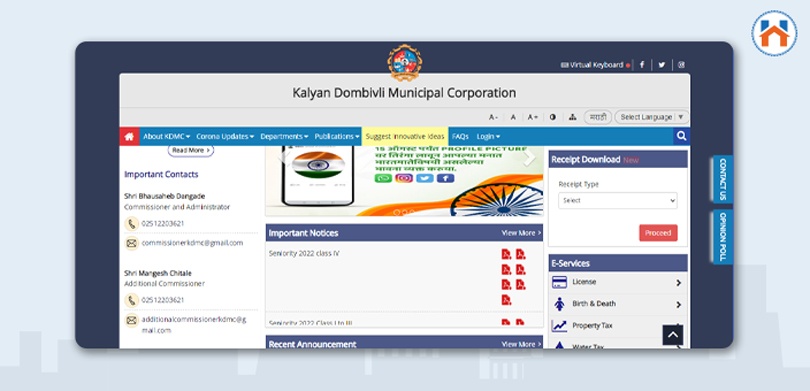810x391 pixels.
Task: Click phone icon under Shri Bhausaheb Dangade
Action: [x=132, y=224]
